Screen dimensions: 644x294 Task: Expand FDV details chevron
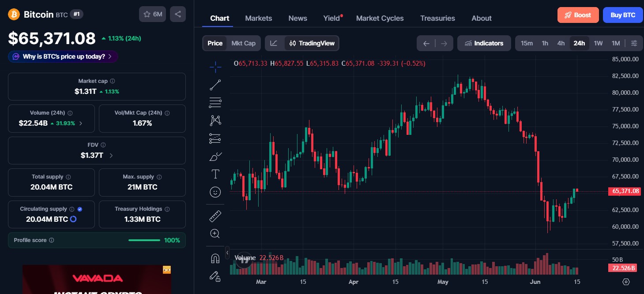tap(111, 156)
